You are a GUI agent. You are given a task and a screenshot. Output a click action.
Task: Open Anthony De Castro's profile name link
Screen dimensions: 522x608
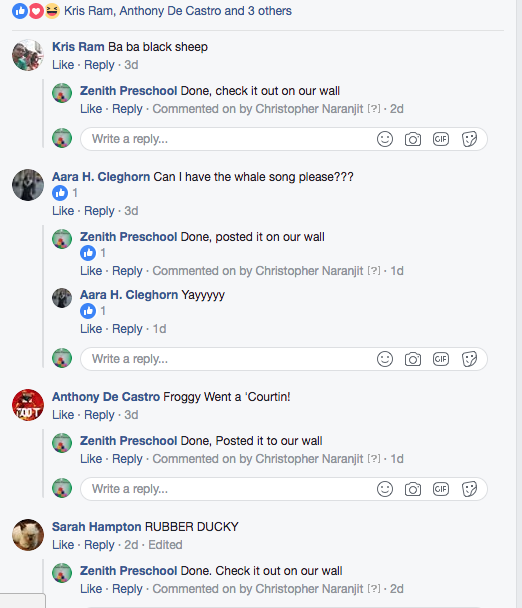coord(106,397)
